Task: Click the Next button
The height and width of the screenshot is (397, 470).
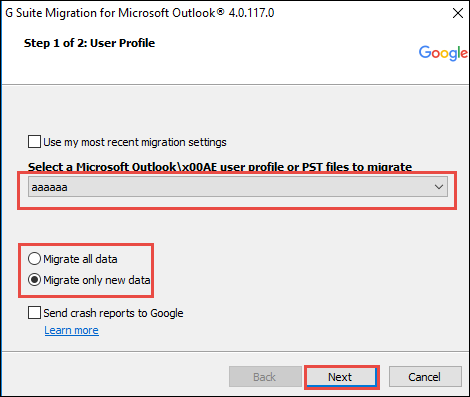Action: click(341, 377)
